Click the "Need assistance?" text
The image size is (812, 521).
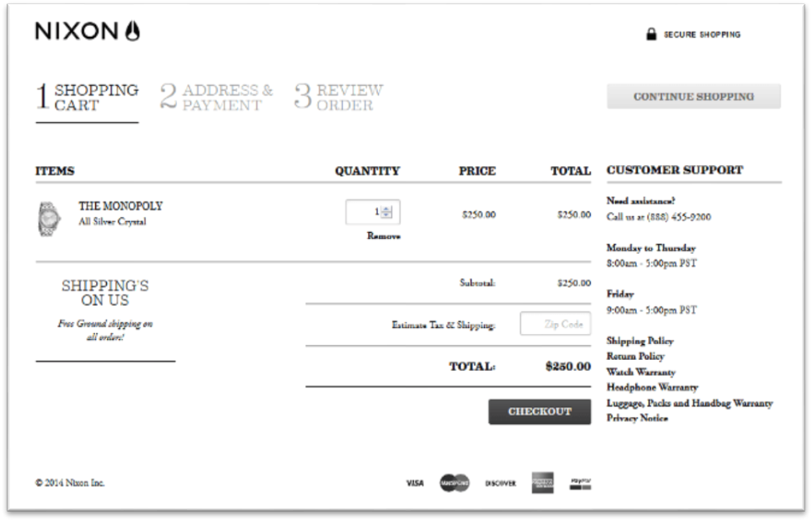641,201
